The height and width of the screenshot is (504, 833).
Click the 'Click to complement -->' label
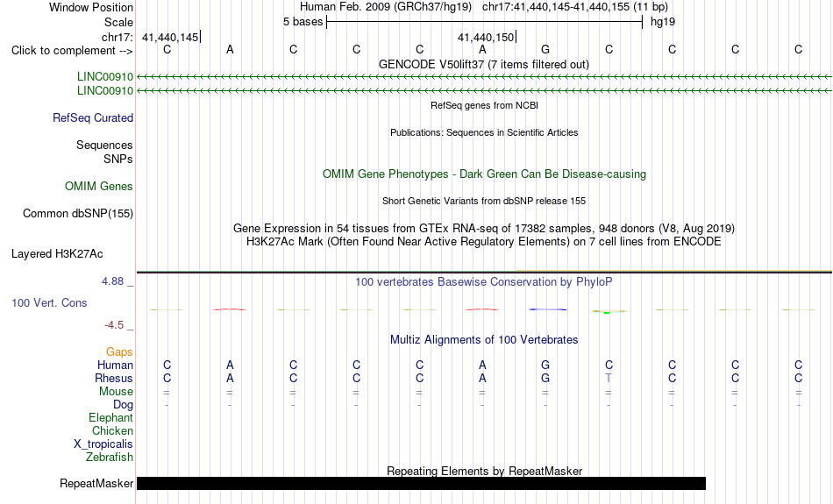72,51
